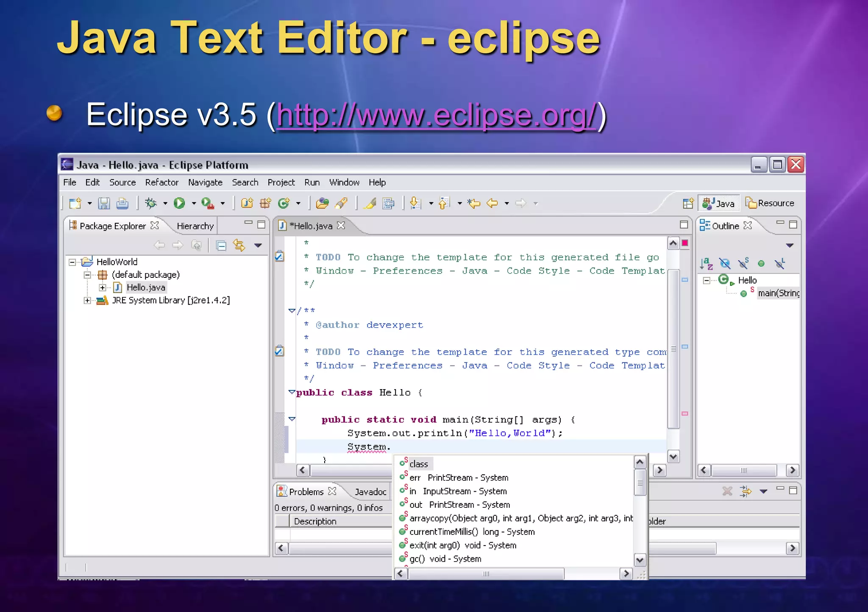
Task: Open the eclipse.org hyperlink
Action: click(x=437, y=115)
